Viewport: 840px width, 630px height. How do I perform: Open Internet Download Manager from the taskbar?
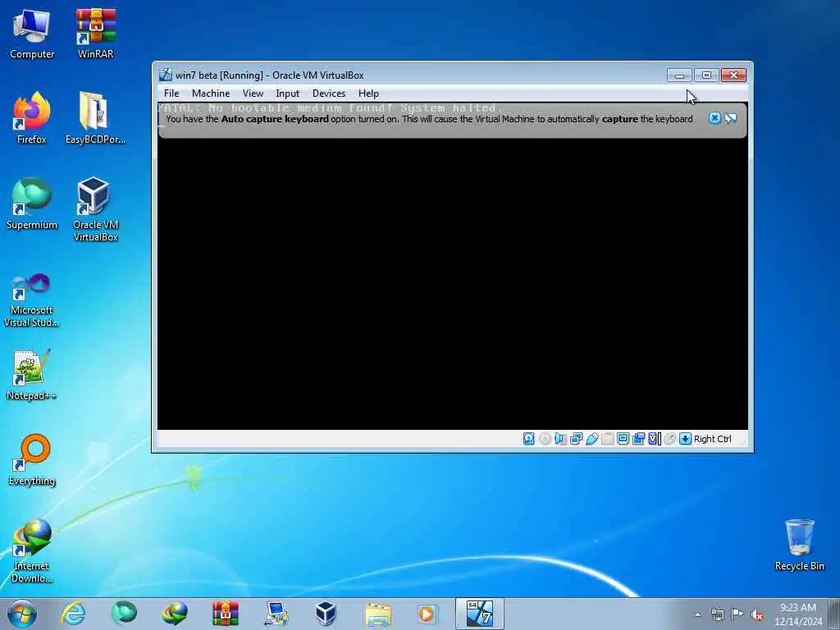pyautogui.click(x=175, y=614)
